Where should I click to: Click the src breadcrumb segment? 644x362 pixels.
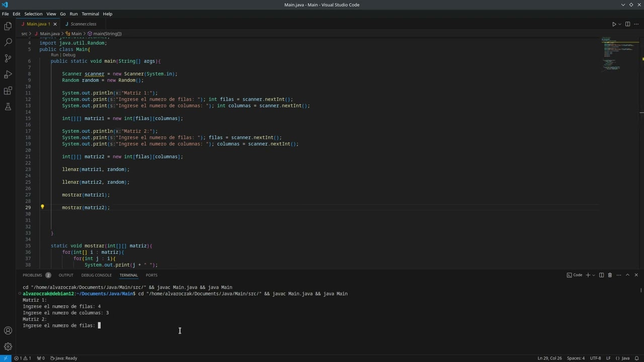[x=24, y=34]
